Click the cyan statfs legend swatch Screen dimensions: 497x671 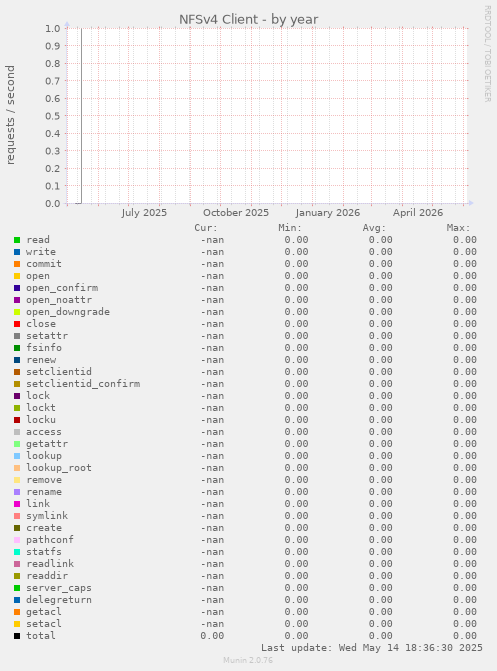[x=17, y=552]
